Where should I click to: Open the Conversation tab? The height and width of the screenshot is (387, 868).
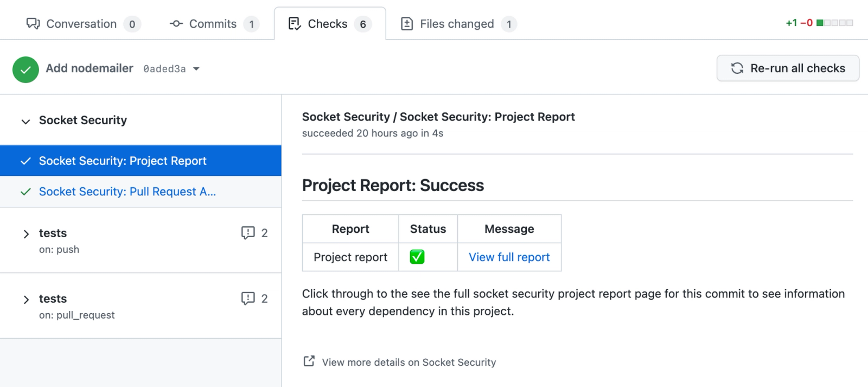click(83, 24)
